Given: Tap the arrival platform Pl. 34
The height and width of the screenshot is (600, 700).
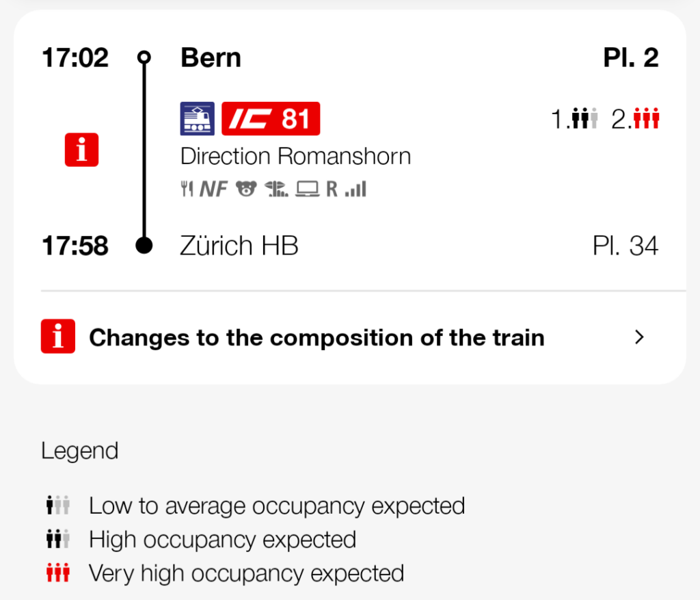Looking at the screenshot, I should (x=625, y=246).
